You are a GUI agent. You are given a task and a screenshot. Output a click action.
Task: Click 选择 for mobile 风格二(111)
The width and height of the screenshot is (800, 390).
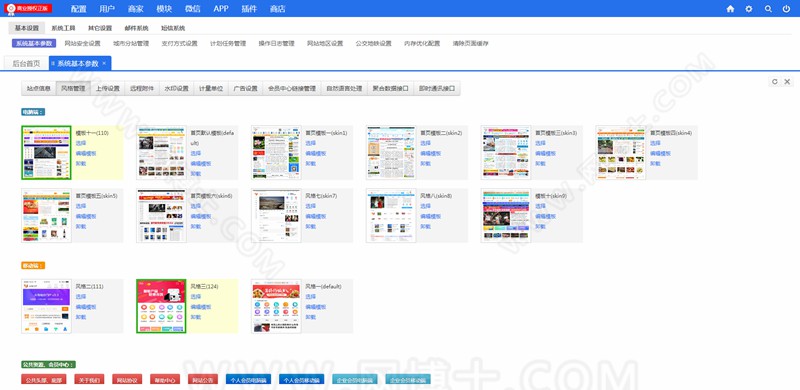81,297
